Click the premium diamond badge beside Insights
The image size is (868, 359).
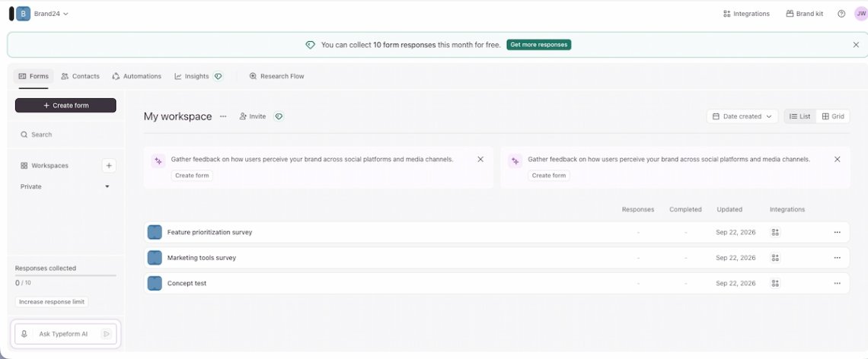[218, 76]
